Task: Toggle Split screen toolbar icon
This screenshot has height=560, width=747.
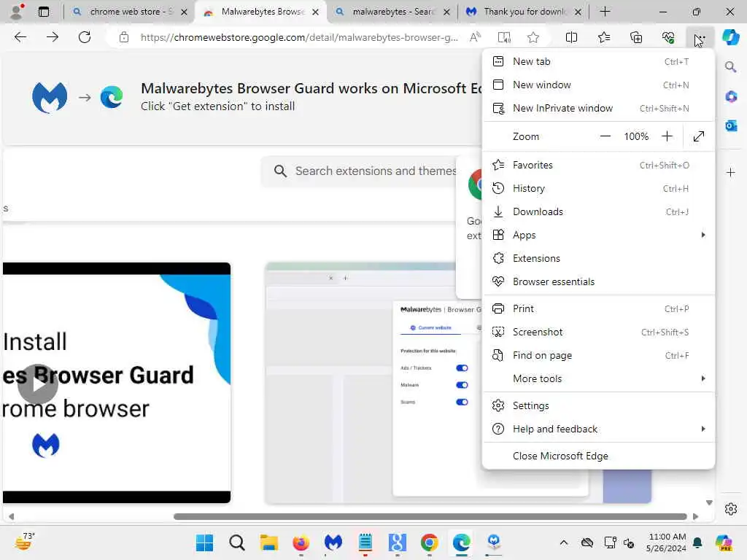Action: (571, 37)
